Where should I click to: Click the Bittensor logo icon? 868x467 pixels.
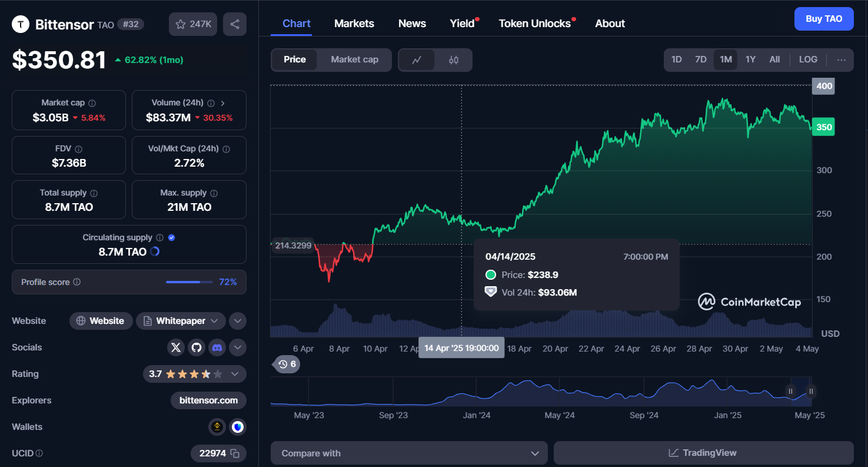(21, 24)
